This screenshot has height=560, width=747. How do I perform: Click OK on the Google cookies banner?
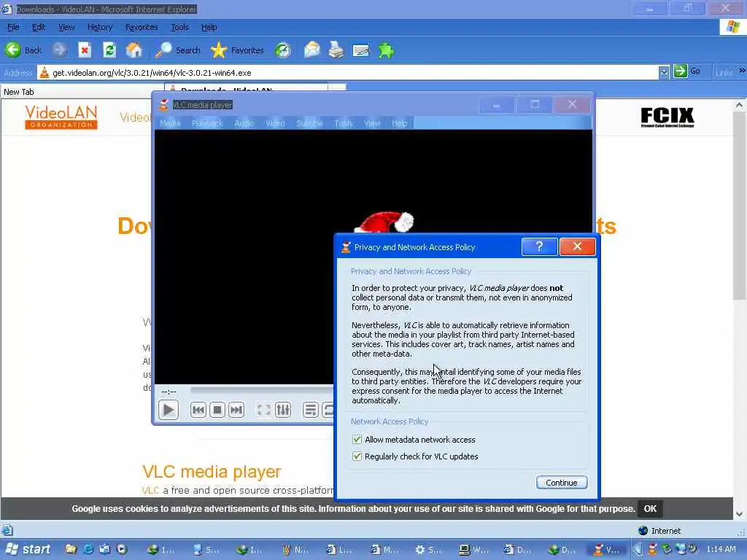click(650, 508)
